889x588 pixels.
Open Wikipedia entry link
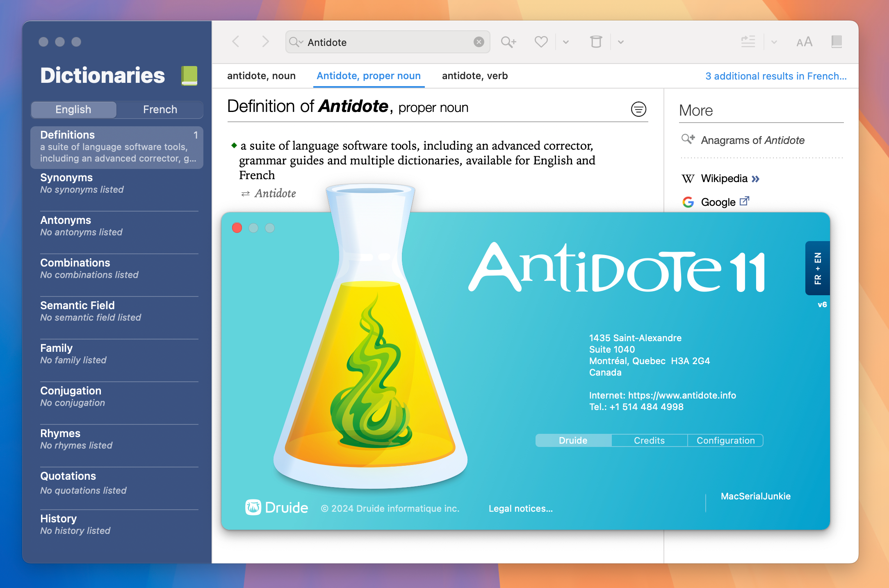[x=730, y=178]
